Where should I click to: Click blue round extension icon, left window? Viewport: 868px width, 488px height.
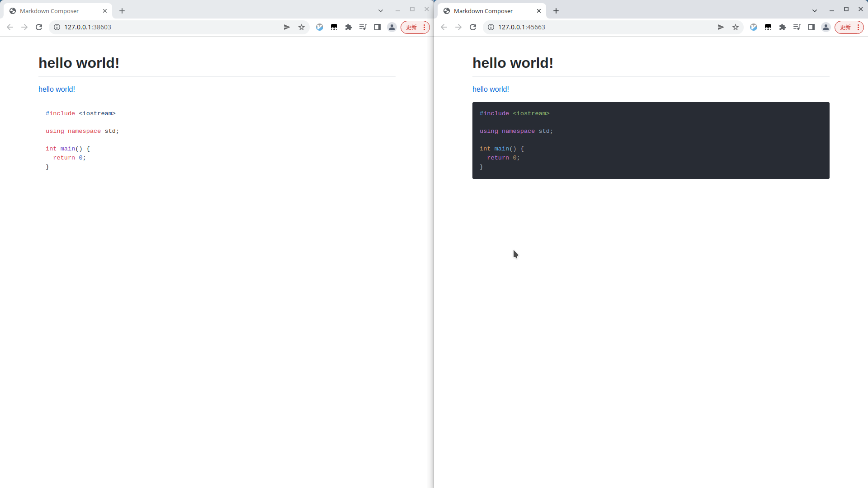320,27
